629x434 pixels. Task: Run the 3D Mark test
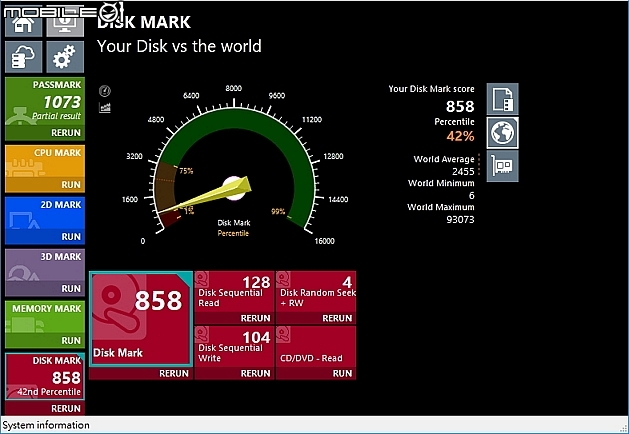click(x=45, y=289)
